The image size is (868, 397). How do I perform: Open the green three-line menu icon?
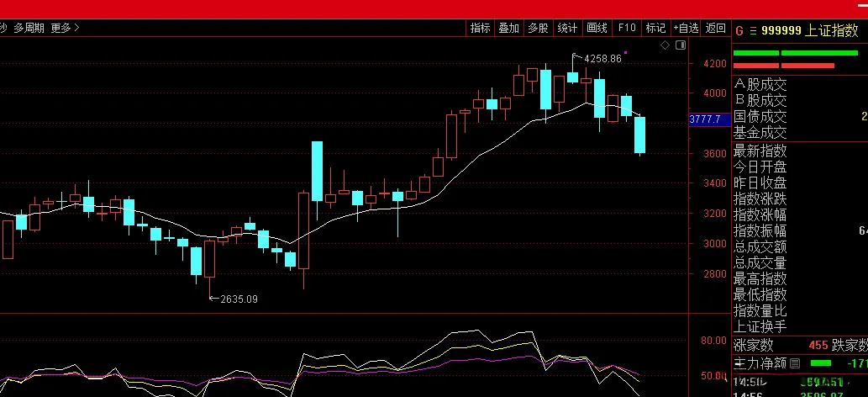753,31
